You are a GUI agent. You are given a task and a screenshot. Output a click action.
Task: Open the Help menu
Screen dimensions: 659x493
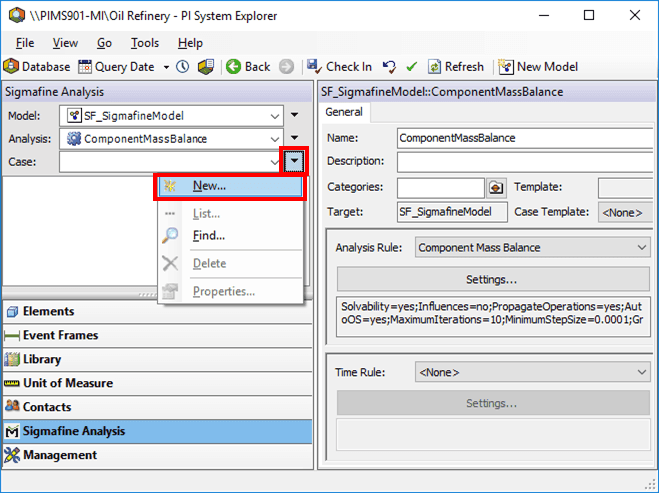[x=190, y=43]
